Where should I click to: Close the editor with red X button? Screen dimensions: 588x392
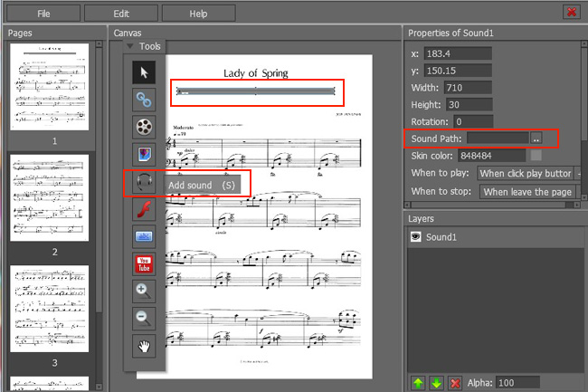pyautogui.click(x=572, y=12)
